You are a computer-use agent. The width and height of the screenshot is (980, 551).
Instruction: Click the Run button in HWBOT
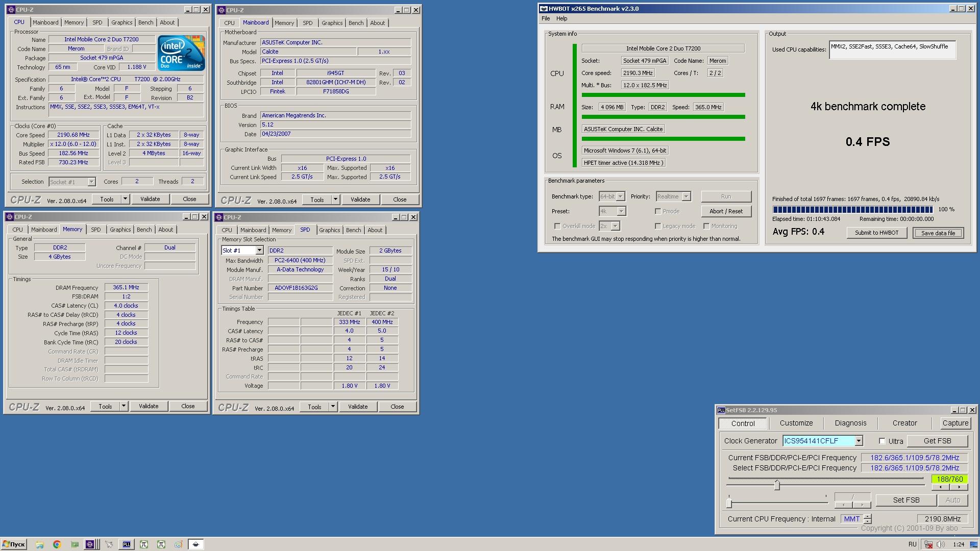point(726,197)
